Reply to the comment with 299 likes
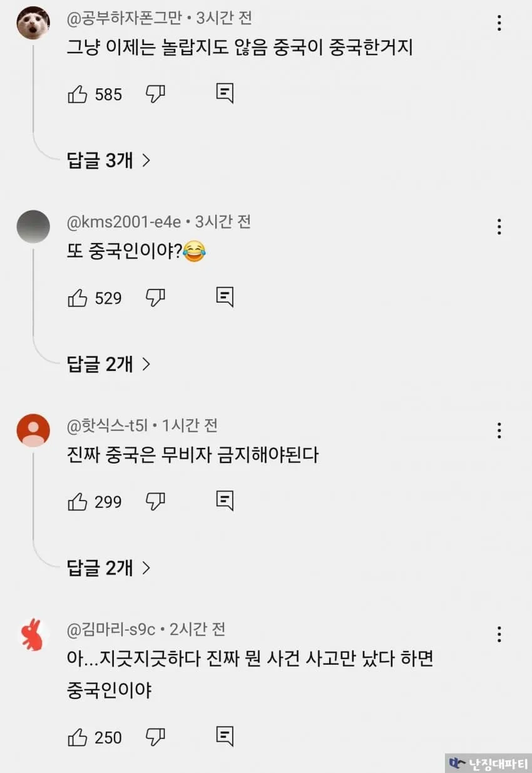Image resolution: width=532 pixels, height=773 pixels. click(225, 501)
